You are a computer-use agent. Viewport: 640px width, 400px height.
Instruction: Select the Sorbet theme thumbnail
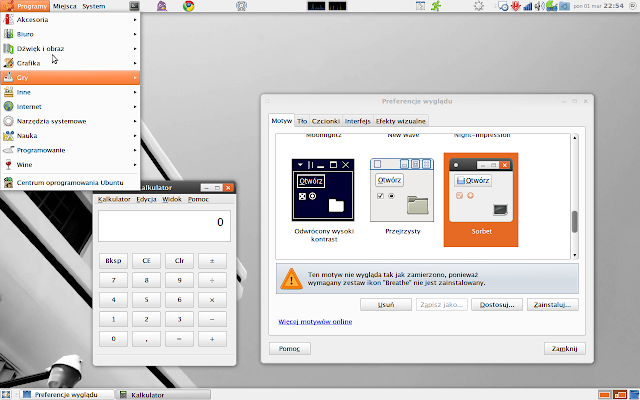click(481, 200)
